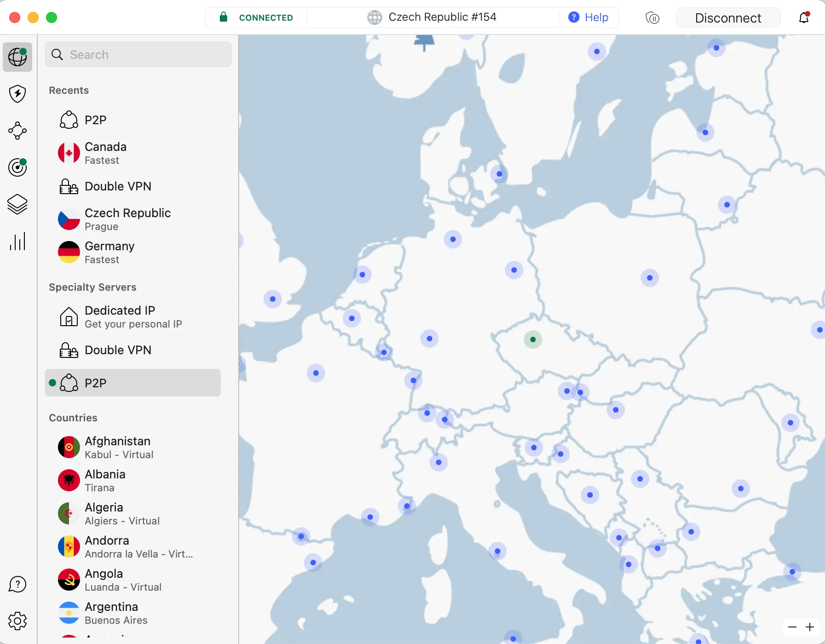Select P2P under Recents

133,120
